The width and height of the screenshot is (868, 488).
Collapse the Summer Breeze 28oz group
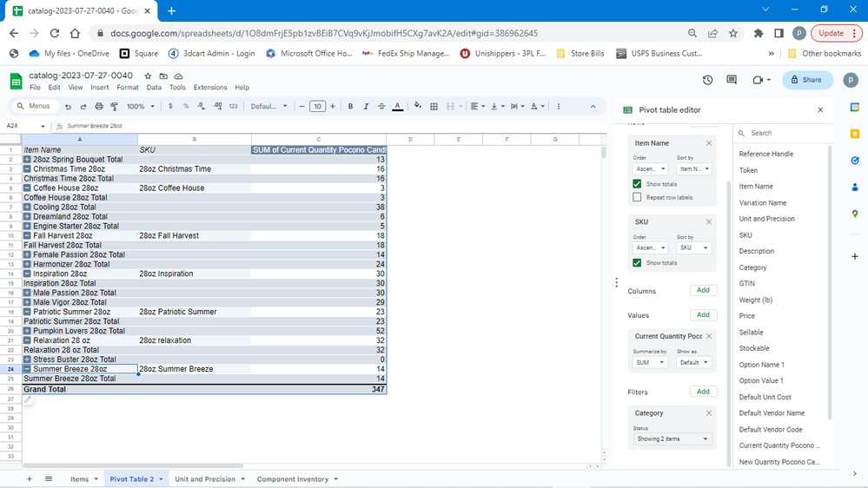point(27,369)
